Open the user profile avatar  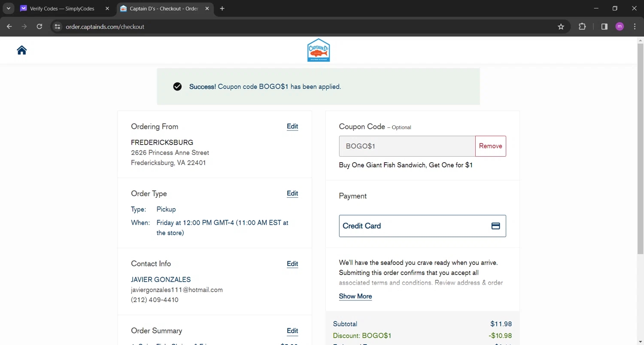[619, 27]
